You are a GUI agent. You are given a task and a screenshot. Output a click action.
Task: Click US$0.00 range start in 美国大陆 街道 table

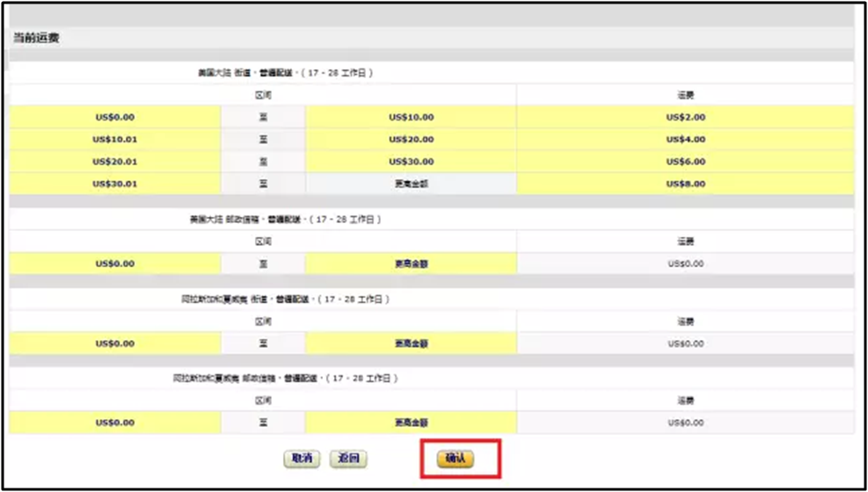[115, 117]
